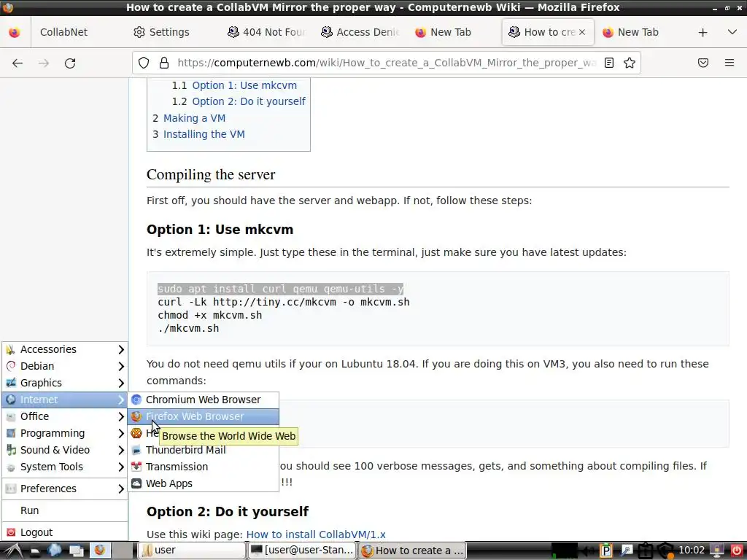747x560 pixels.
Task: Open the LXDE start menu button
Action: point(12,551)
